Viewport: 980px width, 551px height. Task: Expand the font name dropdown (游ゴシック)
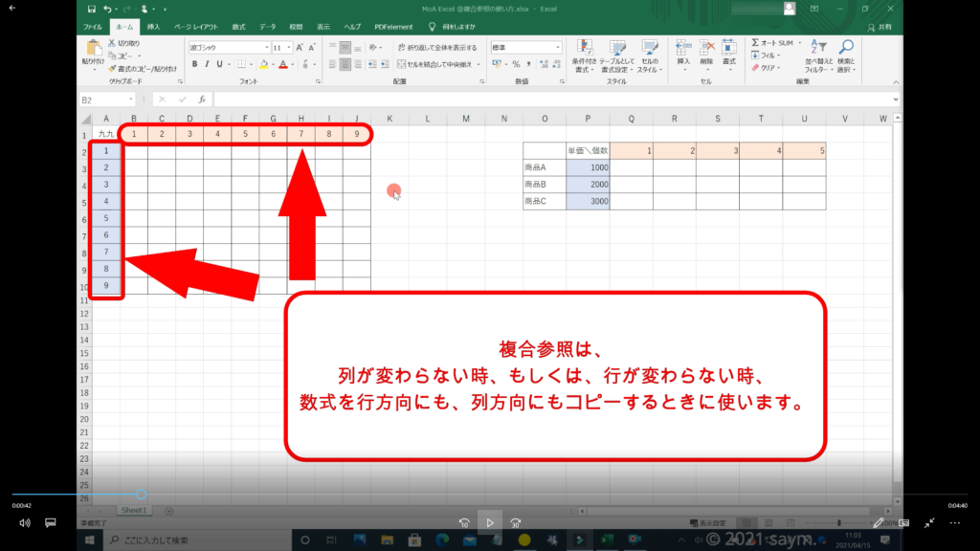click(265, 47)
